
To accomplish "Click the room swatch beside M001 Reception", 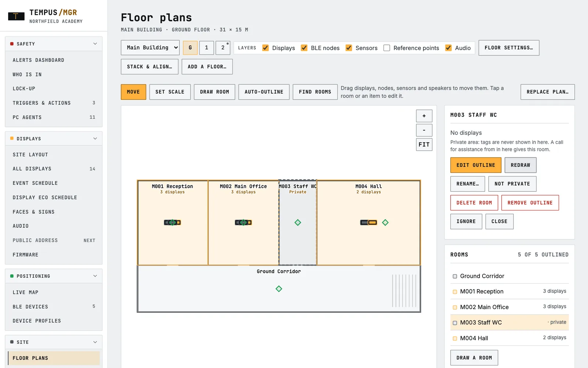I will tap(455, 292).
